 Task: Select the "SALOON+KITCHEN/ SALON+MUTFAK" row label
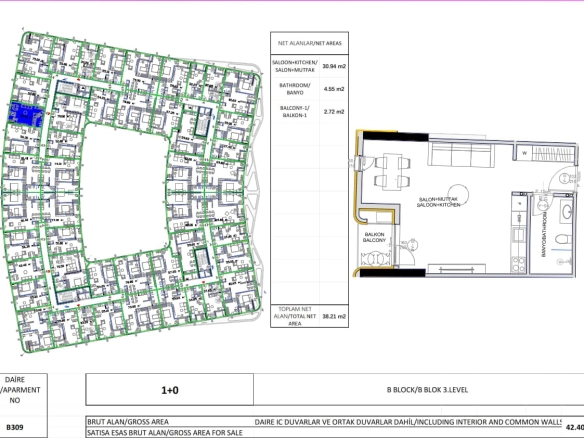[x=295, y=66]
